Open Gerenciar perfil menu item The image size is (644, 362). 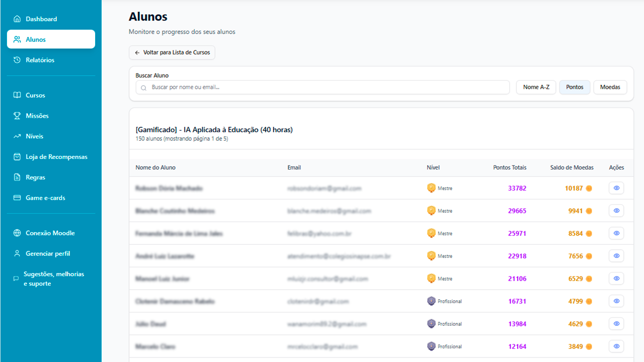click(x=48, y=254)
